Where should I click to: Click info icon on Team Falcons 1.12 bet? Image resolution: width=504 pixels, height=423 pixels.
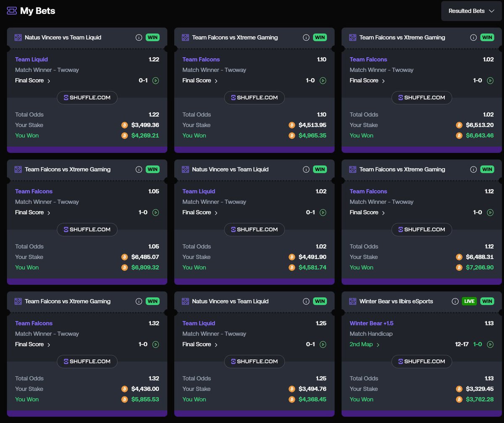[473, 169]
